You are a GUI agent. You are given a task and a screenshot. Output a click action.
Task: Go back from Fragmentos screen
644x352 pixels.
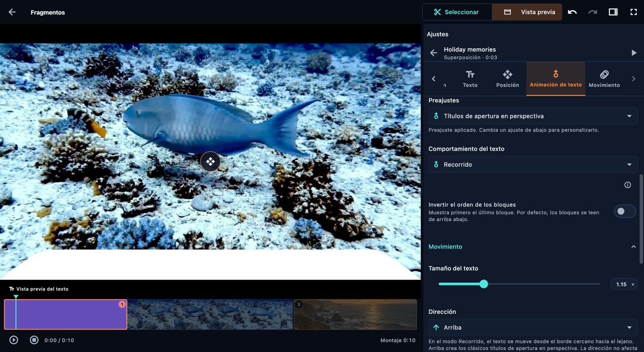12,12
